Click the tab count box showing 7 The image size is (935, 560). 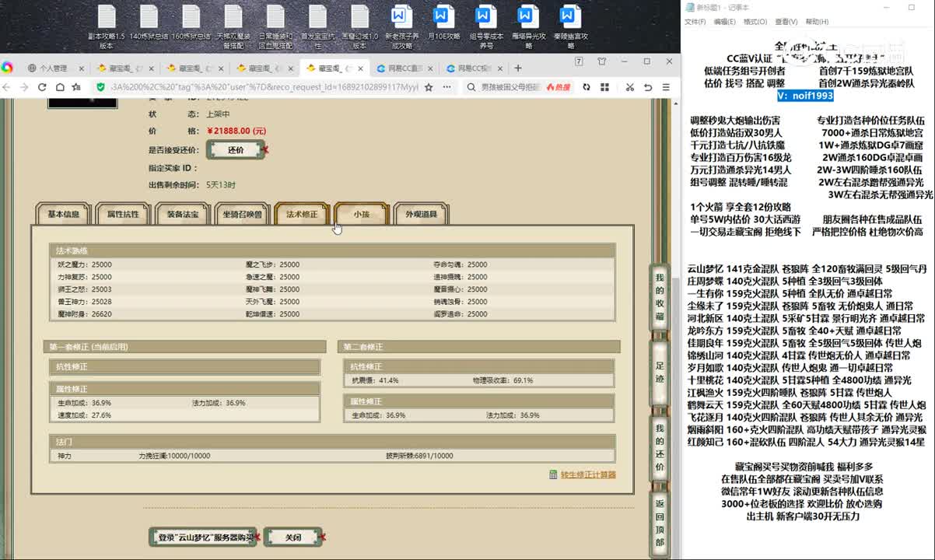coord(579,61)
